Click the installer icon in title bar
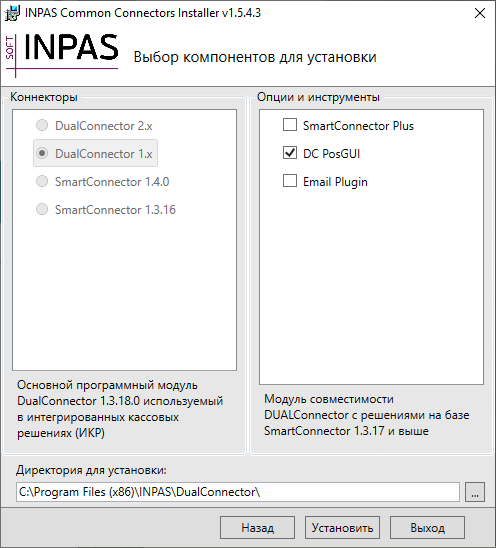This screenshot has width=496, height=548. (x=12, y=13)
